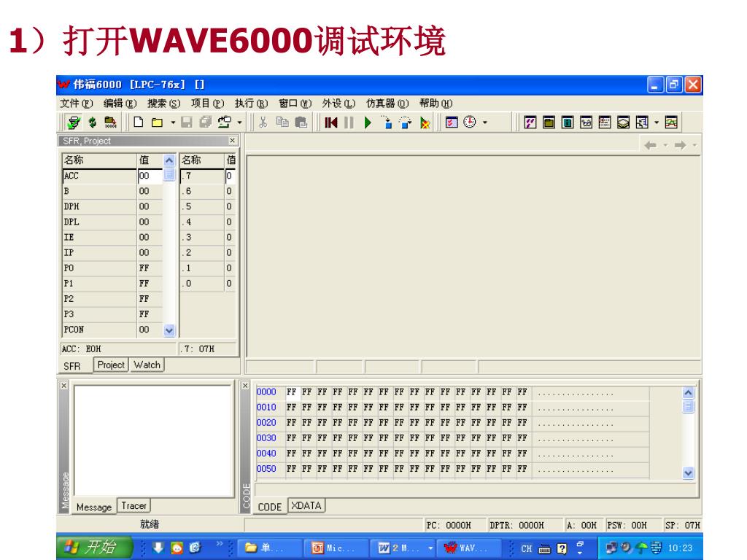747x560 pixels.
Task: Open the 帮助(H) menu
Action: click(436, 104)
